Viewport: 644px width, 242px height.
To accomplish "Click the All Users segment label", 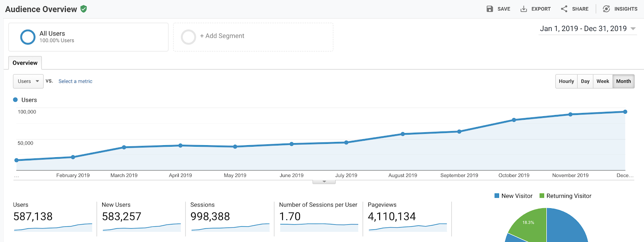I will tap(52, 33).
